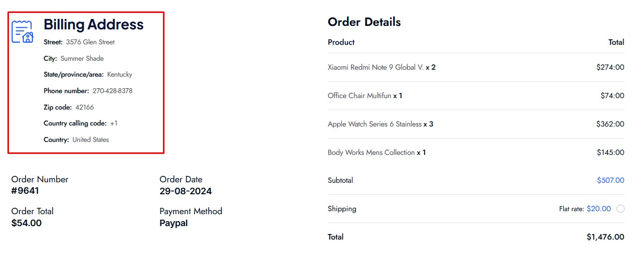Click the order date 29-08-2024
The width and height of the screenshot is (644, 260).
tap(185, 191)
